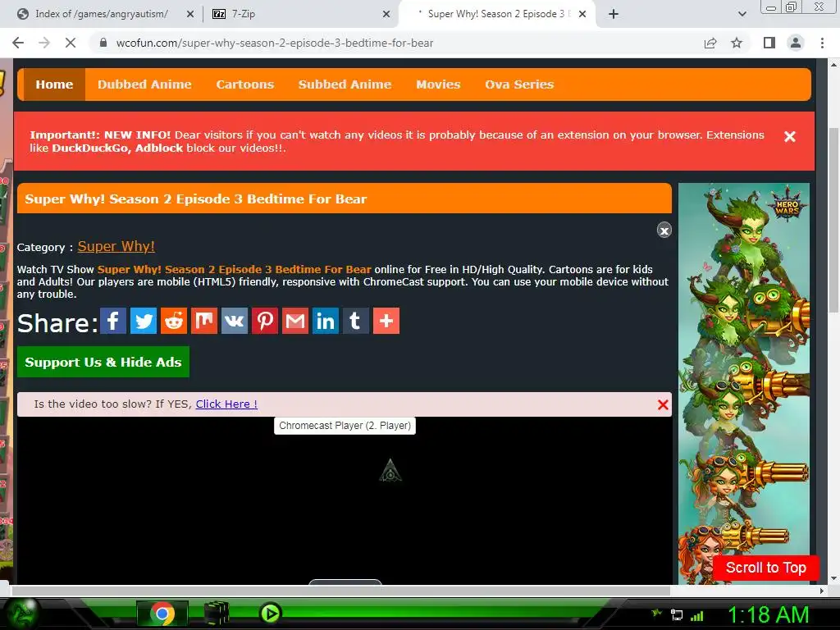
Task: Stop loading the page
Action: [x=71, y=43]
